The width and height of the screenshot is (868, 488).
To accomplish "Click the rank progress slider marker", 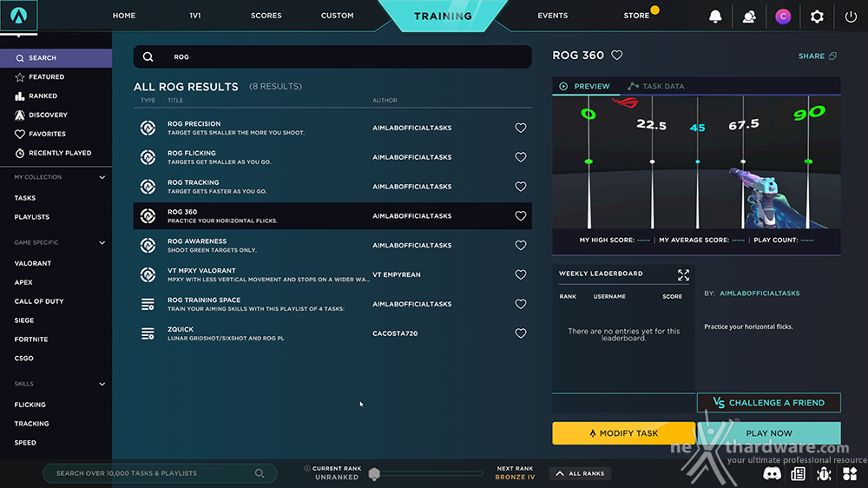I will [x=374, y=473].
